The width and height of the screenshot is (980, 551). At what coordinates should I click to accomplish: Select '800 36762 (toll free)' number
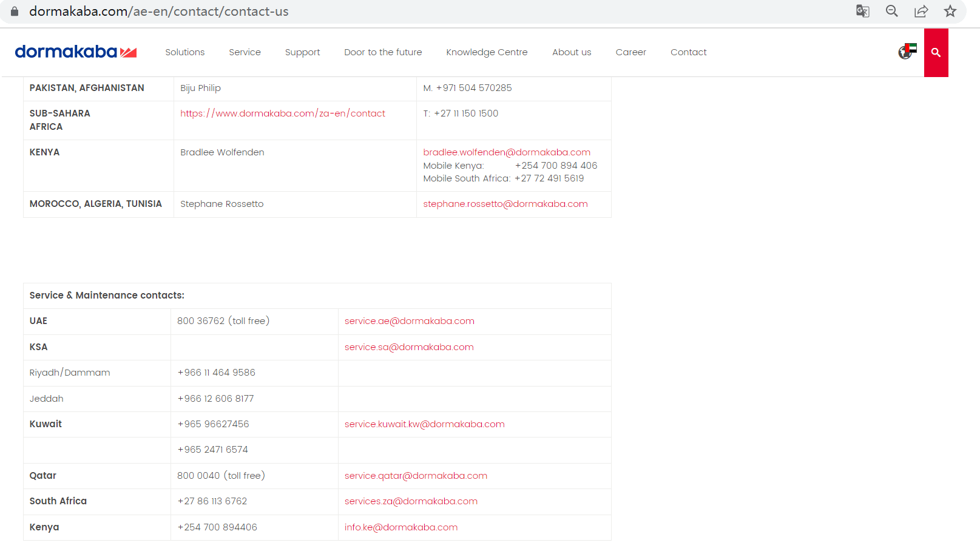coord(223,321)
